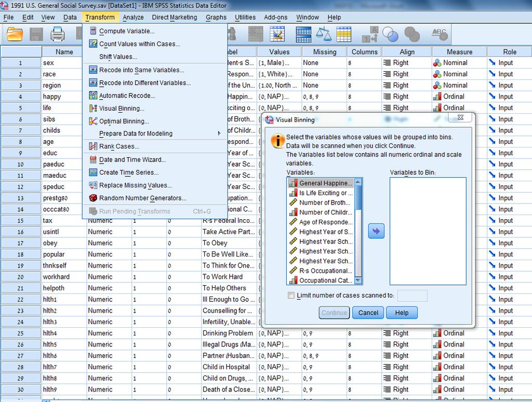Choose Recode into Different Variables
Screen dimensions: 532x402
point(155,83)
